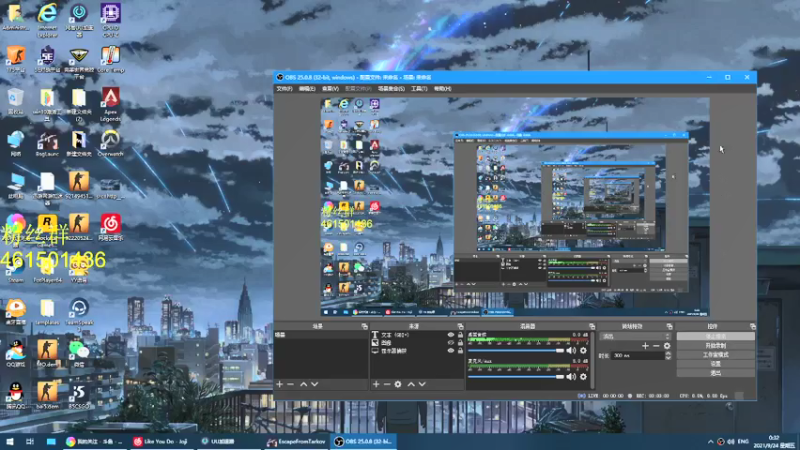Add a scene transition with the plus icon
Image resolution: width=800 pixels, height=450 pixels.
click(x=645, y=346)
